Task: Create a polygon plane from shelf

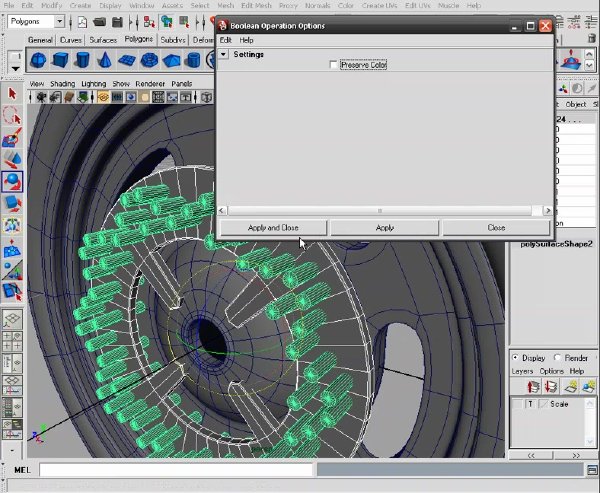Action: click(127, 60)
